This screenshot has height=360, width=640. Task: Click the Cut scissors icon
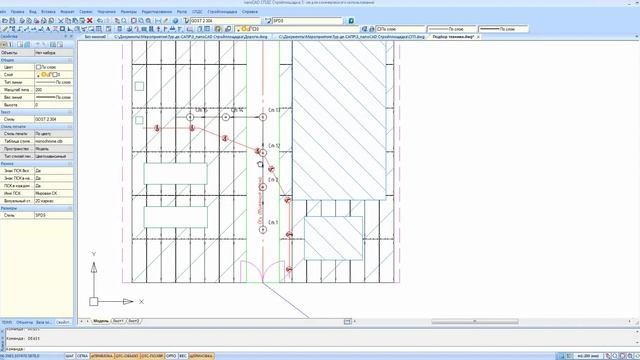[61, 20]
